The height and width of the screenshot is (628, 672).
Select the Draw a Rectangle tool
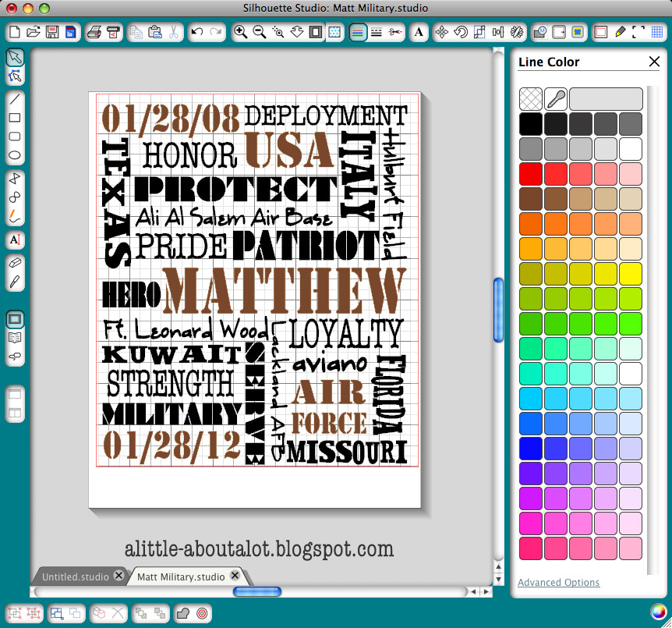(15, 118)
